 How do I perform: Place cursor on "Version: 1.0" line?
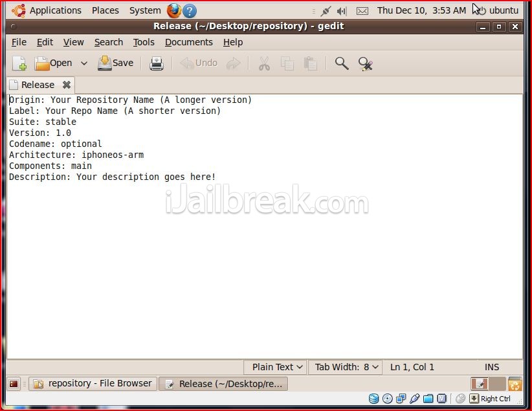point(40,133)
